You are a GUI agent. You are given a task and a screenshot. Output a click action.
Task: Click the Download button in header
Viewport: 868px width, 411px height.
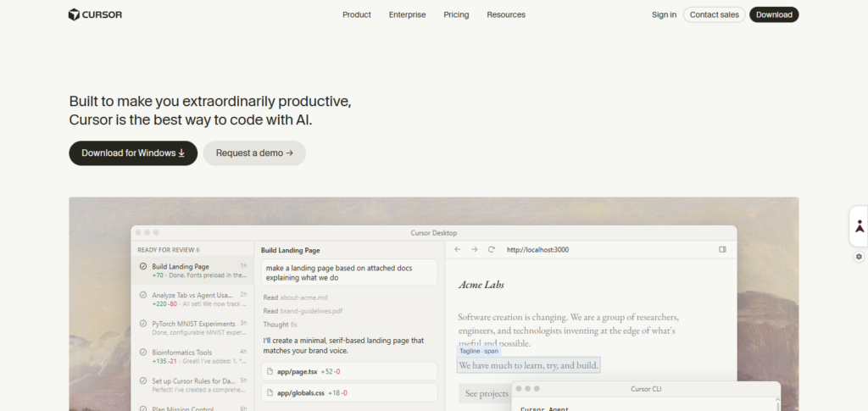click(x=774, y=15)
